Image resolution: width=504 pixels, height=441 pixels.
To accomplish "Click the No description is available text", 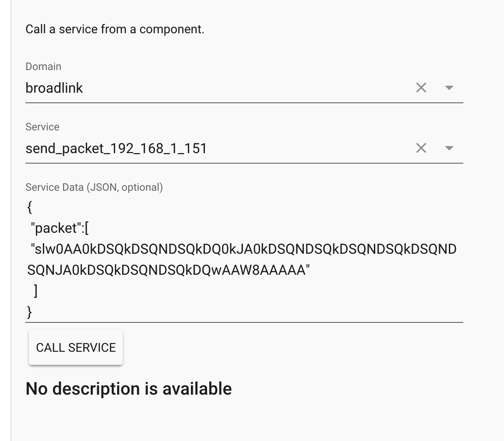I will pyautogui.click(x=128, y=389).
